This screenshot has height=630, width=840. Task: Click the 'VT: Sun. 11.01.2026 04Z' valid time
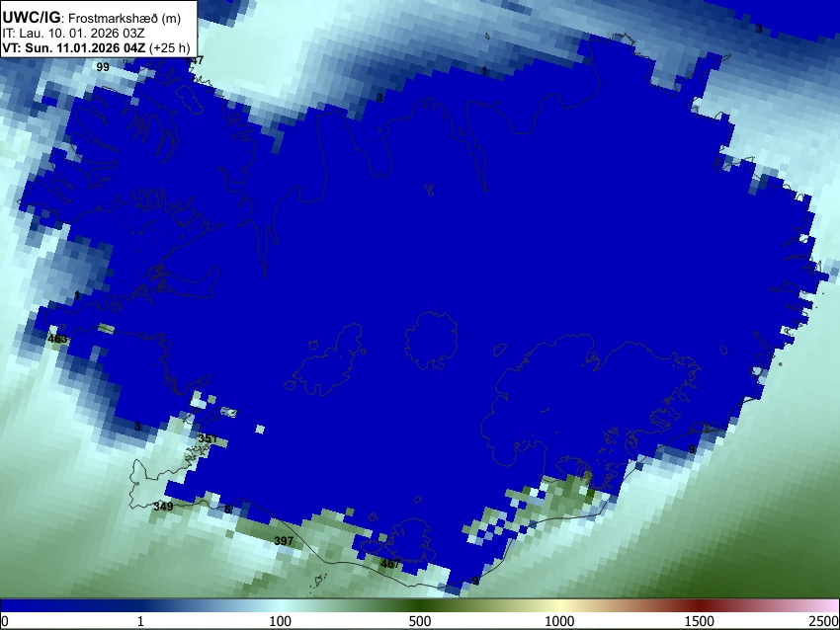73,47
